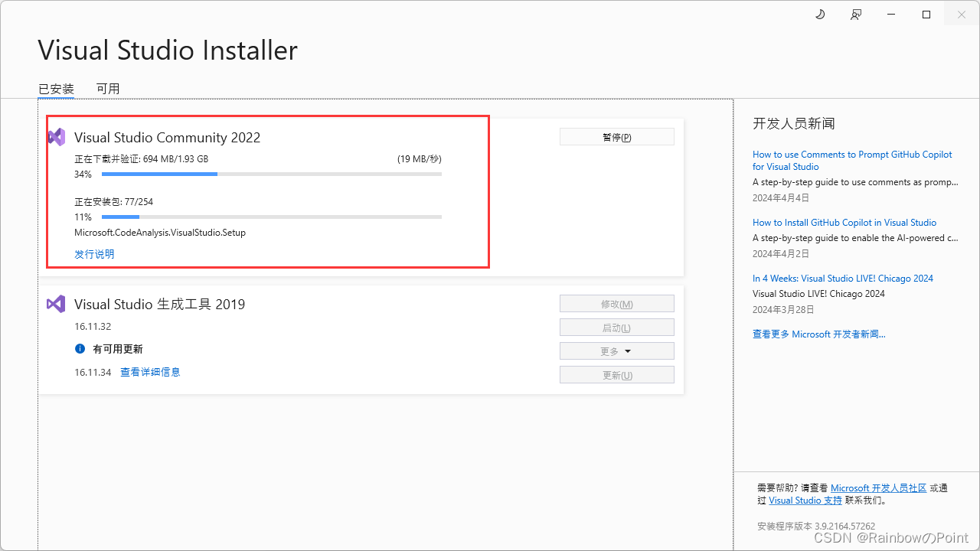980x551 pixels.
Task: Click the 有可用更新 status text
Action: [118, 349]
